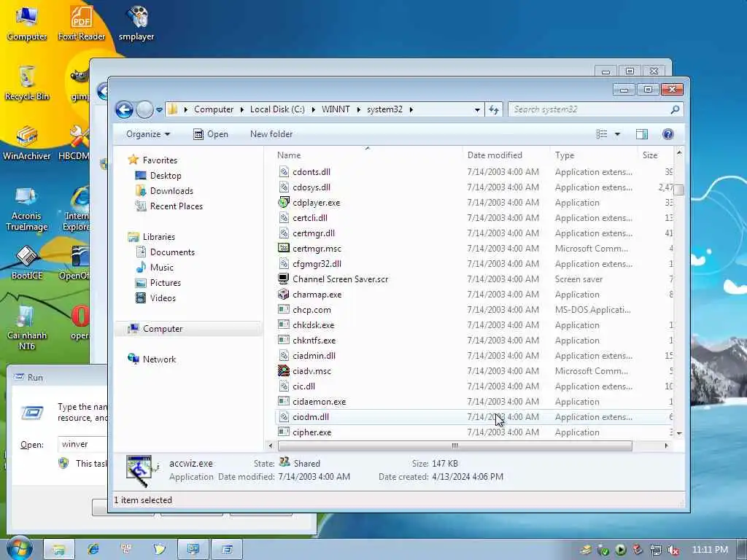Select Recent Places in navigation pane
Viewport: 747px width, 560px height.
(x=169, y=206)
